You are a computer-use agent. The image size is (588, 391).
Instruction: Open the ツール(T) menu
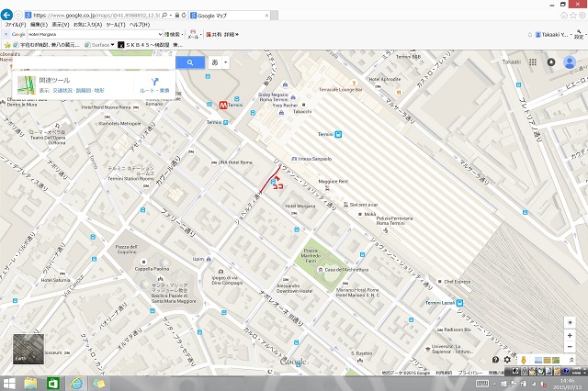pos(116,25)
